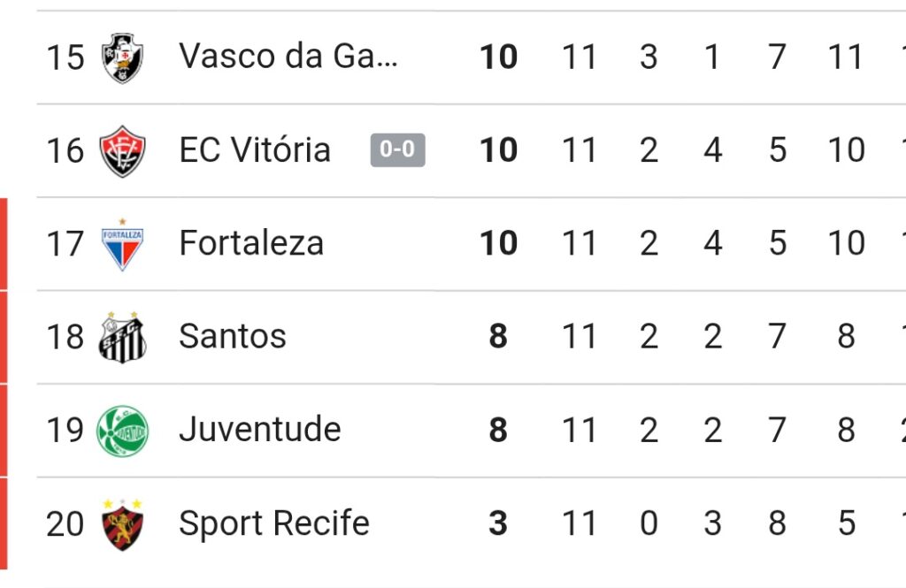The height and width of the screenshot is (588, 906).
Task: Select the Fortaleza team crest
Action: [x=122, y=244]
